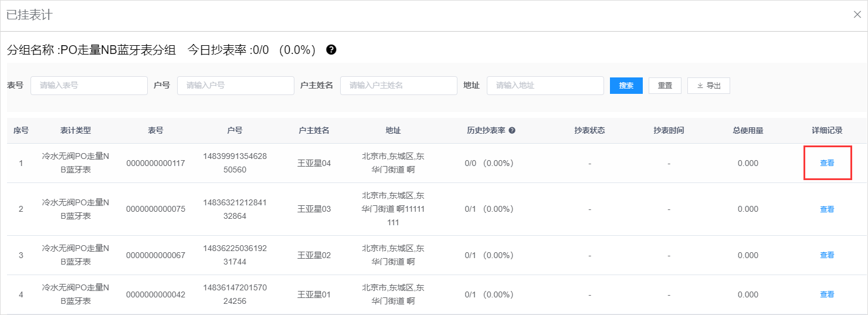Click the 总使用量 column header
The image size is (868, 315).
pos(748,131)
